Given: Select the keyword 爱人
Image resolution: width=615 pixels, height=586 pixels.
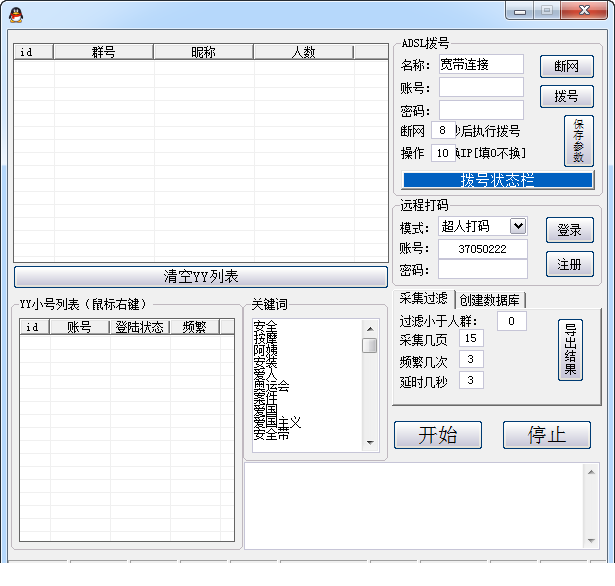Looking at the screenshot, I should click(266, 375).
